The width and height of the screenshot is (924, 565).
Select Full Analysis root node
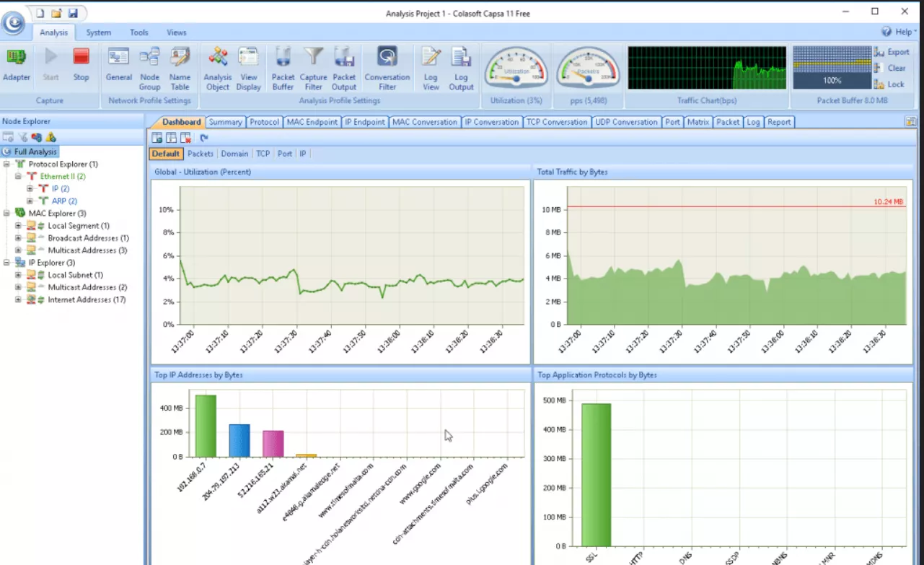pos(30,152)
